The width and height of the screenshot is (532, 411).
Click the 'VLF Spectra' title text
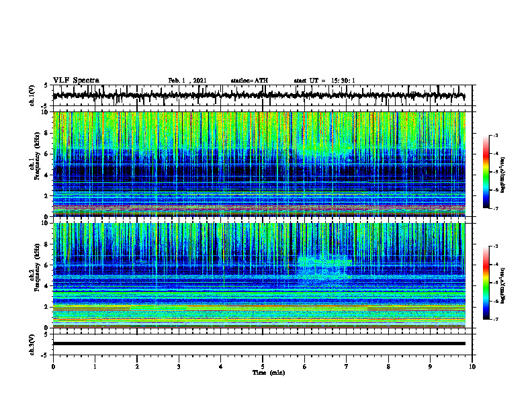(76, 81)
